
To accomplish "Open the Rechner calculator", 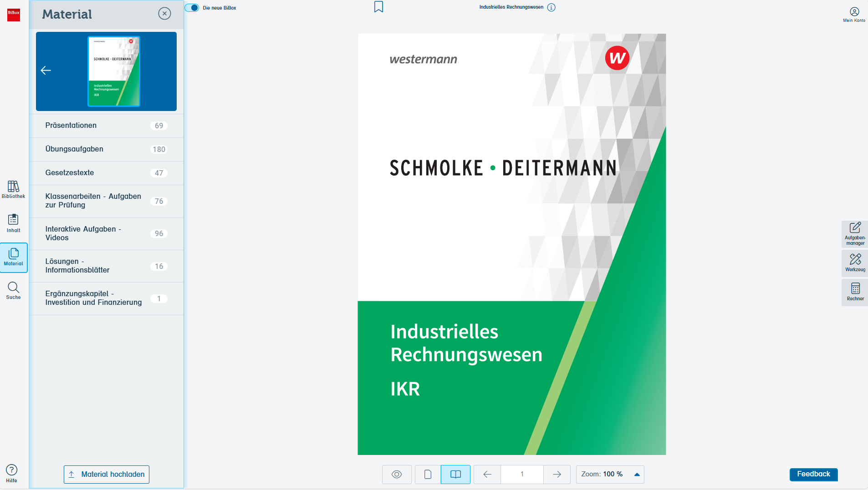I will click(x=855, y=292).
